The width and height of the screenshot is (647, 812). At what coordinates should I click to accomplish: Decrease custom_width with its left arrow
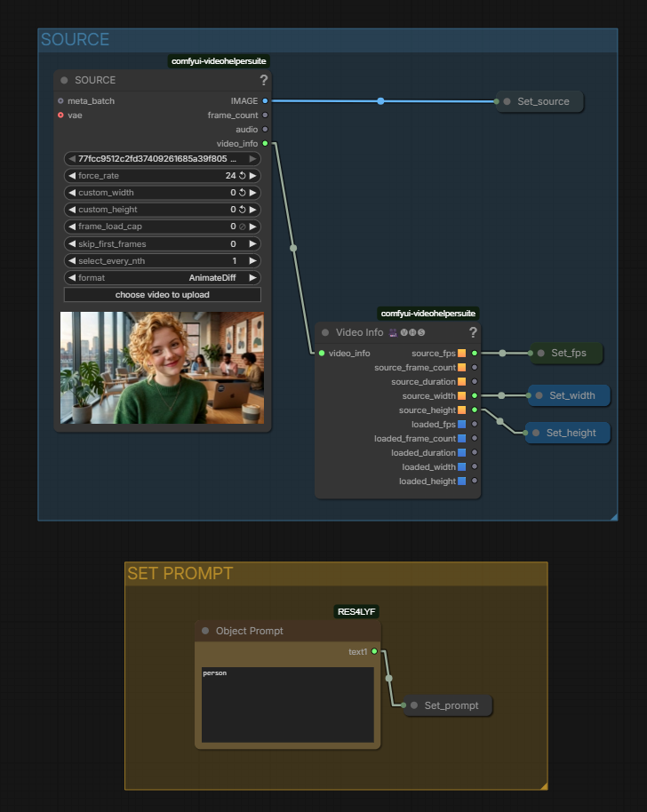[x=72, y=193]
